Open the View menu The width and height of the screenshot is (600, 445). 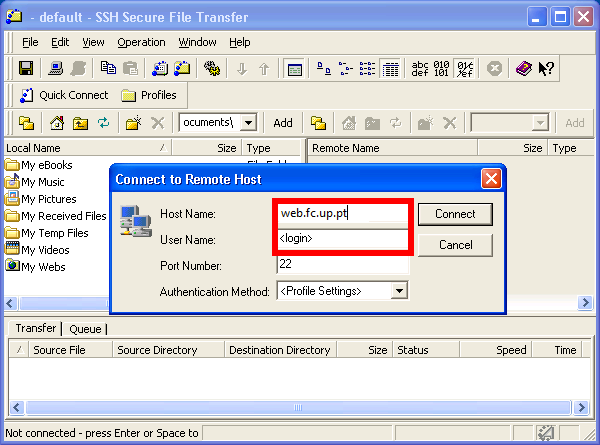pyautogui.click(x=93, y=42)
